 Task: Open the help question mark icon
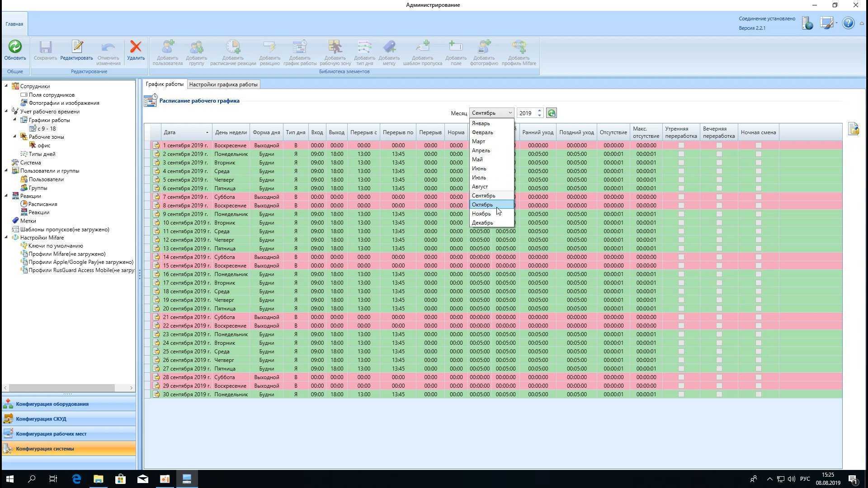click(848, 23)
